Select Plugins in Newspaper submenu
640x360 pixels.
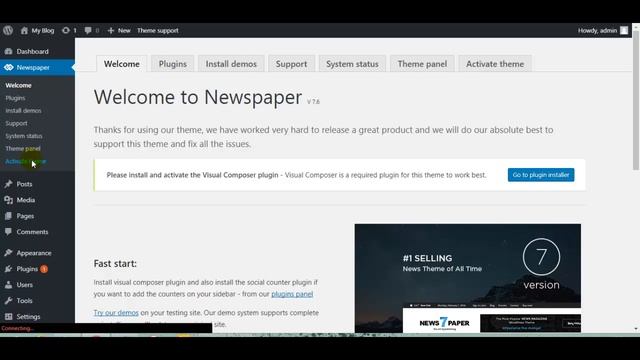pyautogui.click(x=15, y=98)
